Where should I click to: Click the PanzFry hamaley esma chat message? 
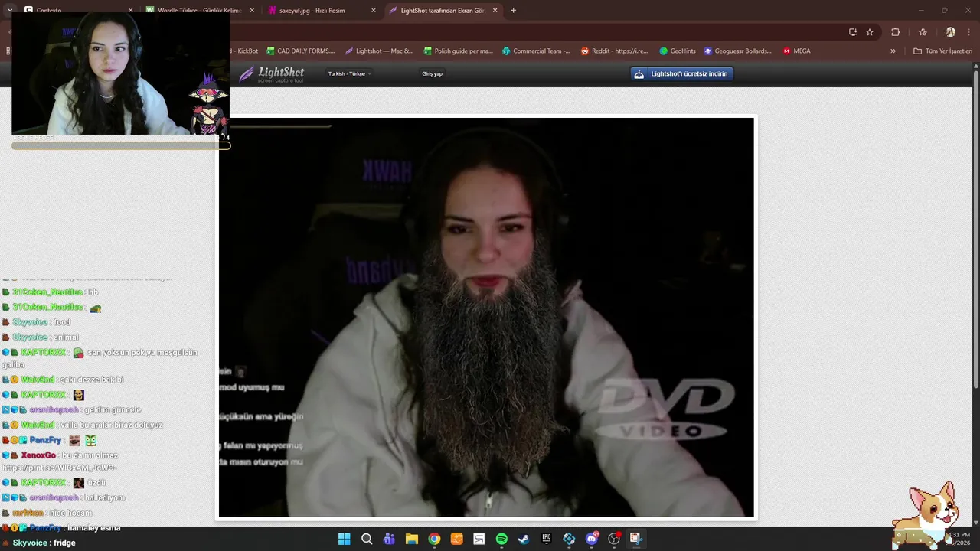click(x=61, y=528)
